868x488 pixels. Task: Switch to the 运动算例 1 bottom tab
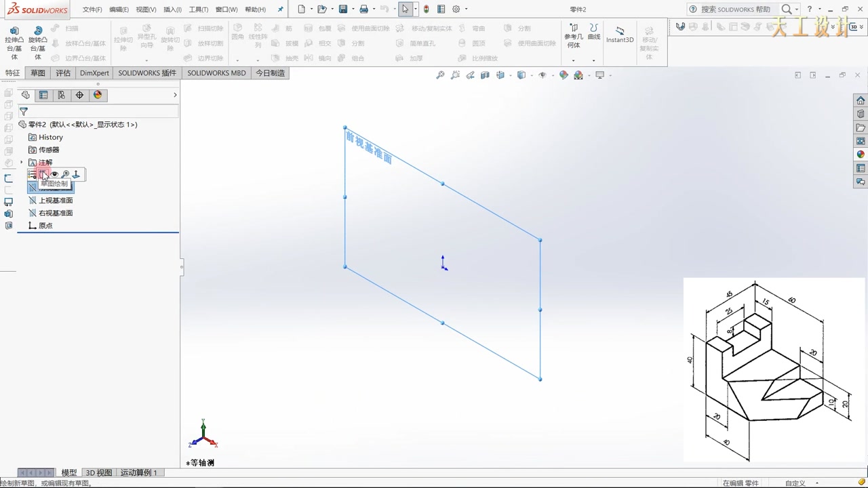click(139, 472)
